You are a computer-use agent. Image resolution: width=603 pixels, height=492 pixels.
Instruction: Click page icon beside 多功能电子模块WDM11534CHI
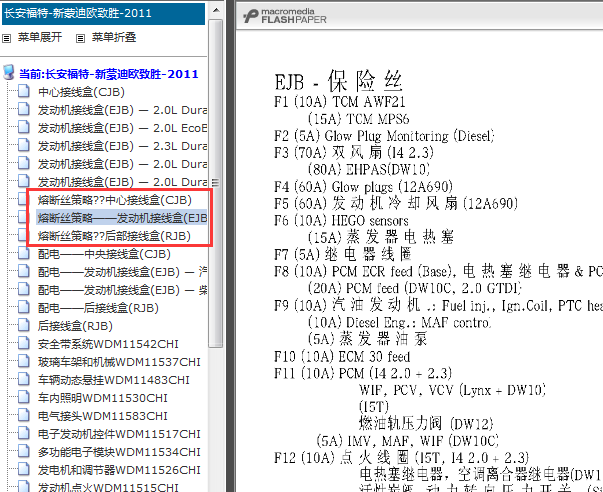[x=23, y=452]
